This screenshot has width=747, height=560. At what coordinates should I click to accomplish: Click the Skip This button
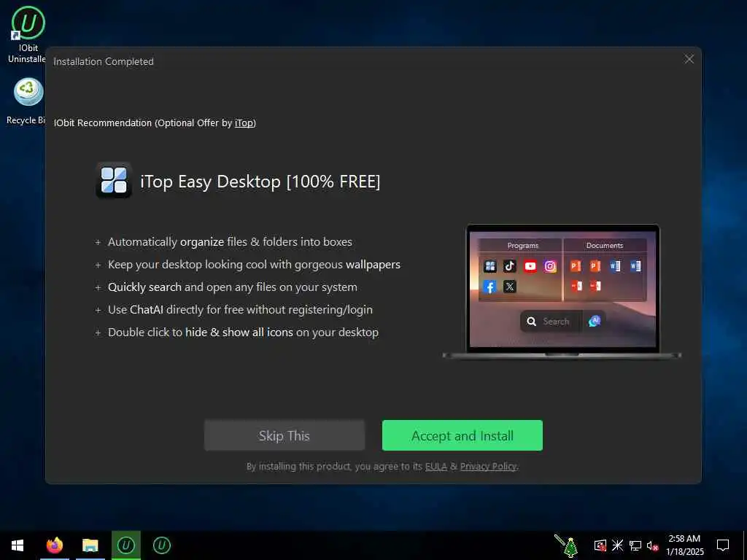tap(285, 435)
